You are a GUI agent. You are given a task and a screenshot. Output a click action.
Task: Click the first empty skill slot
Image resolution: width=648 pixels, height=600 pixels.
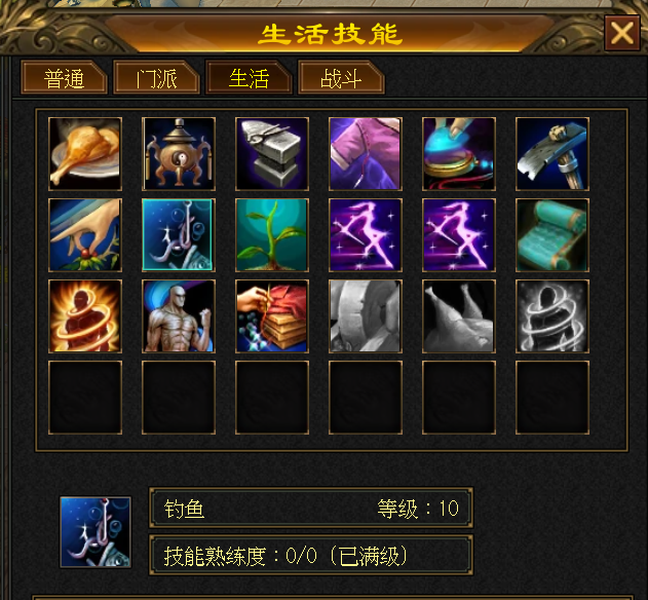pos(85,397)
